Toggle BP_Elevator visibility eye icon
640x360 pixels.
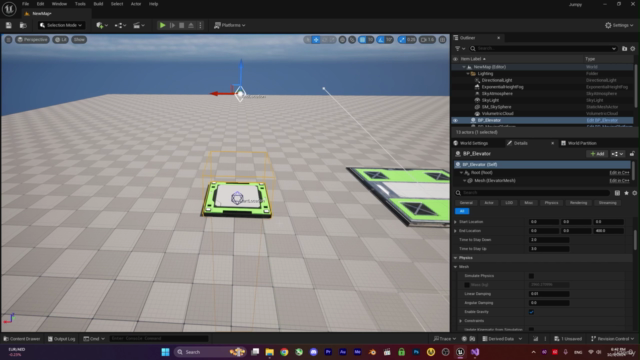pos(456,120)
